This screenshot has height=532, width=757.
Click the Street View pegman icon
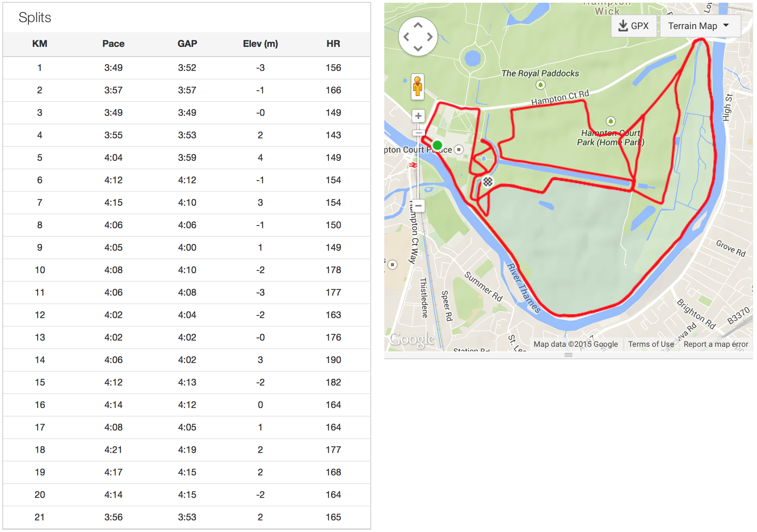point(418,86)
